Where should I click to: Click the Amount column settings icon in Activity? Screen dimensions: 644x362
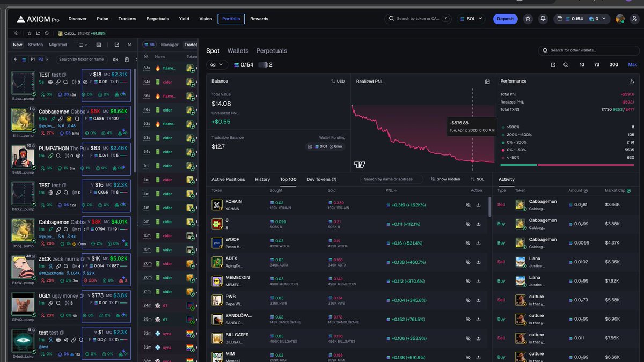[586, 190]
